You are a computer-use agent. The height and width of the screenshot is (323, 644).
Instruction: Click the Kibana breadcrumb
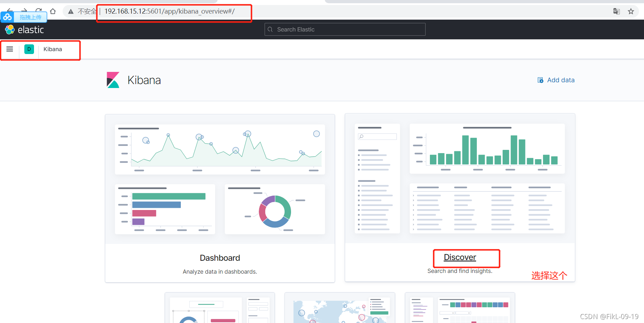[x=53, y=49]
